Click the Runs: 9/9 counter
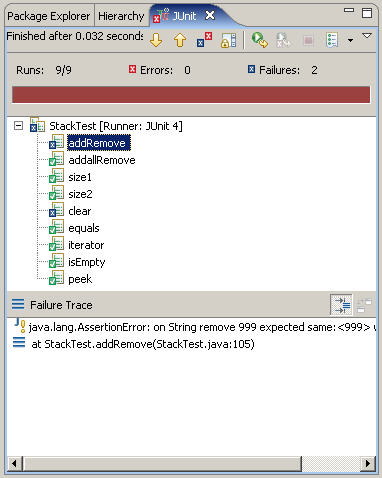The height and width of the screenshot is (478, 382). tap(44, 70)
